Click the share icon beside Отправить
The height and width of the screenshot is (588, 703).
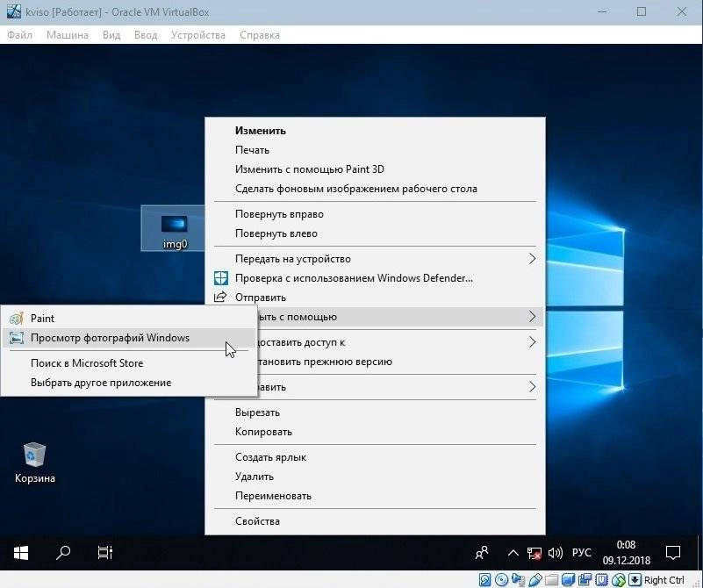click(220, 297)
